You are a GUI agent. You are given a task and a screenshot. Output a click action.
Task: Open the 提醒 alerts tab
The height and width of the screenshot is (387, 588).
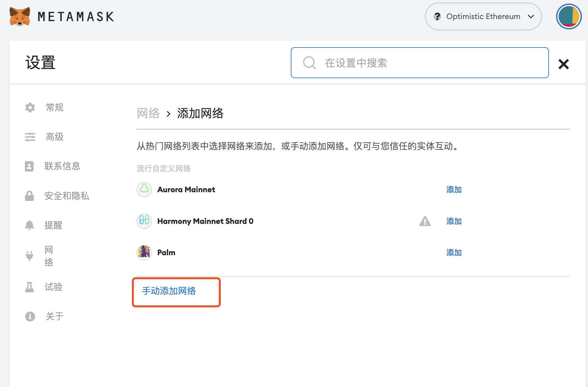[53, 225]
